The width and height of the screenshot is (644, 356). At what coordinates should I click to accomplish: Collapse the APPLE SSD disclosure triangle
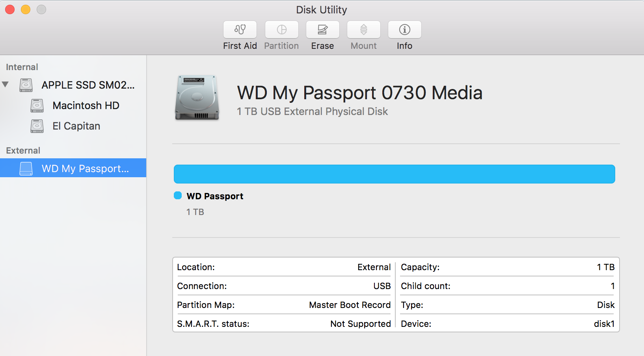point(5,84)
